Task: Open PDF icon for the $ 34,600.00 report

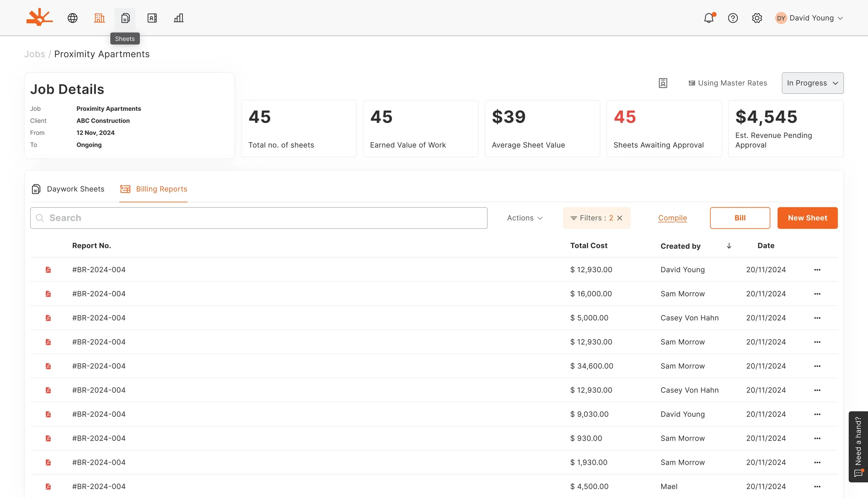Action: coord(48,366)
